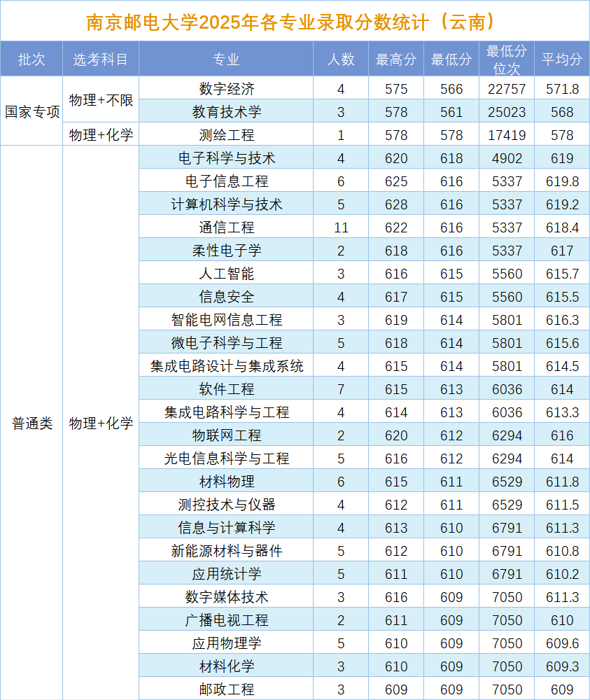This screenshot has width=590, height=700.
Task: Click the average score 614.5
Action: (x=562, y=367)
